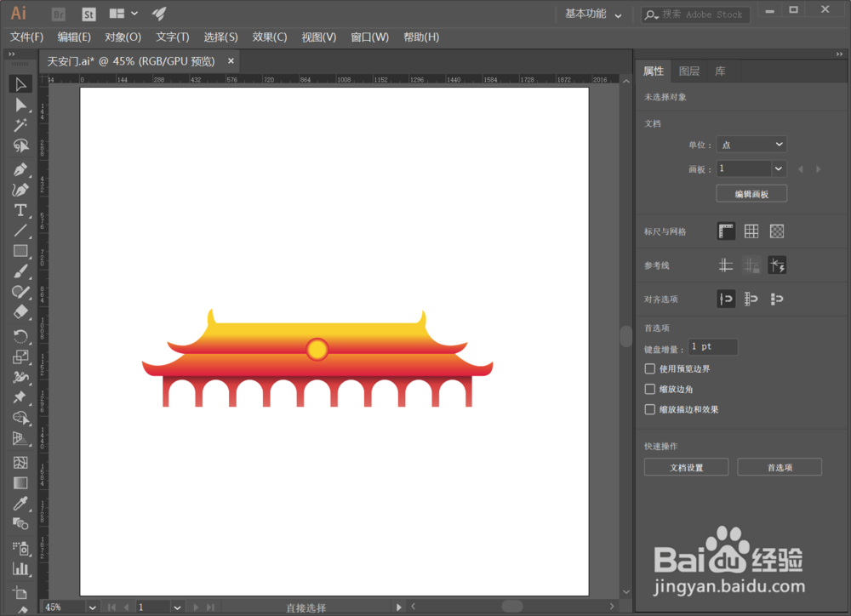Select the Rotate tool

pos(21,334)
